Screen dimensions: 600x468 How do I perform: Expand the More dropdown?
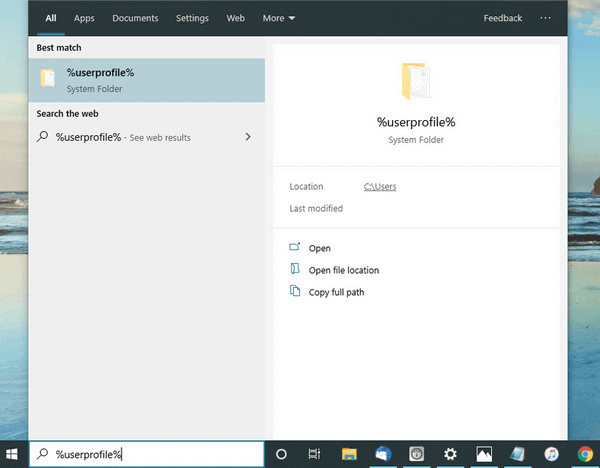click(x=279, y=18)
